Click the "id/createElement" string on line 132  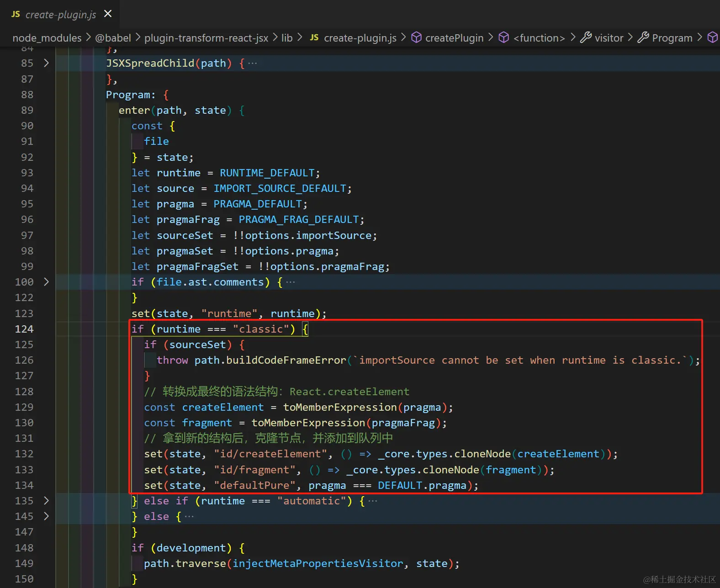point(270,454)
